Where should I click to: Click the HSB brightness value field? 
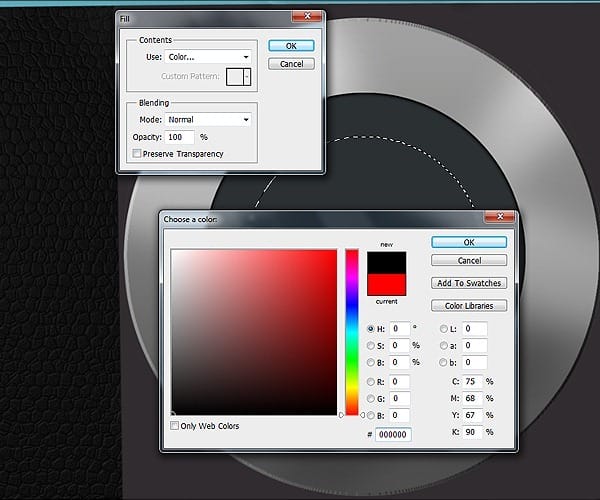tap(399, 362)
